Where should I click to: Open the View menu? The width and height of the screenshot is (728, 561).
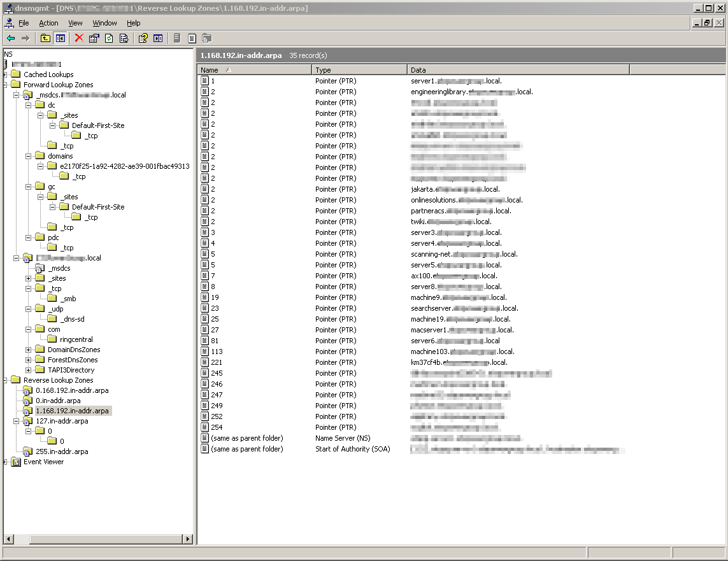[75, 23]
